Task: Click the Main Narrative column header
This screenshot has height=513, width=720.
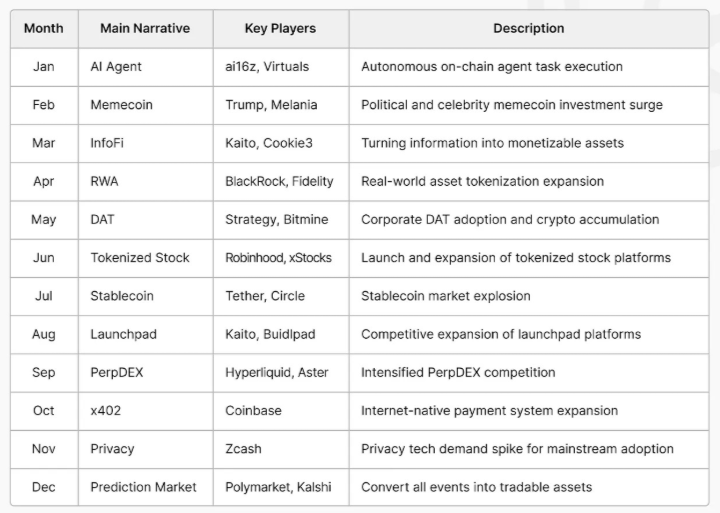Action: pos(145,28)
